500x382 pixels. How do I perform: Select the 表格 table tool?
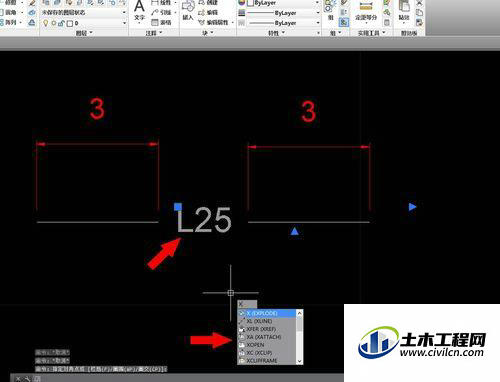pyautogui.click(x=162, y=22)
